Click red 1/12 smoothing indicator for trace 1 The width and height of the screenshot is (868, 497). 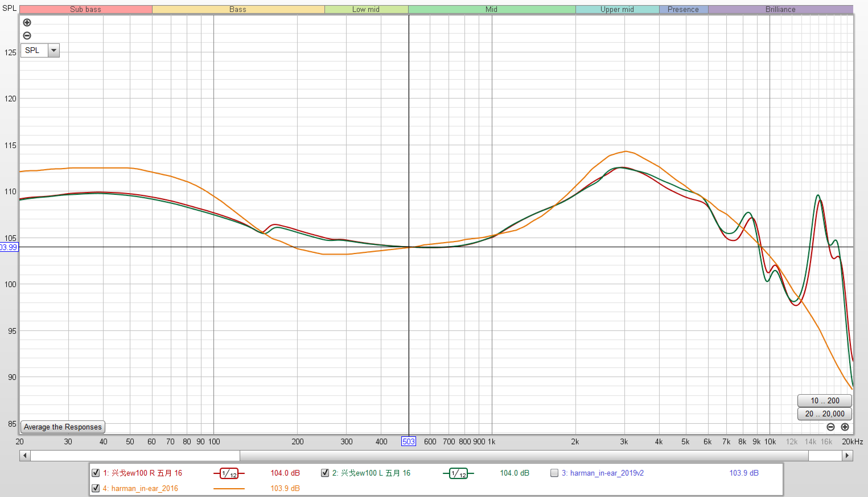229,473
